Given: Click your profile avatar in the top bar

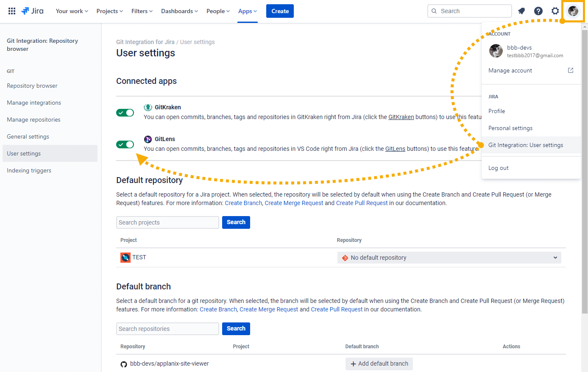Looking at the screenshot, I should click(573, 11).
